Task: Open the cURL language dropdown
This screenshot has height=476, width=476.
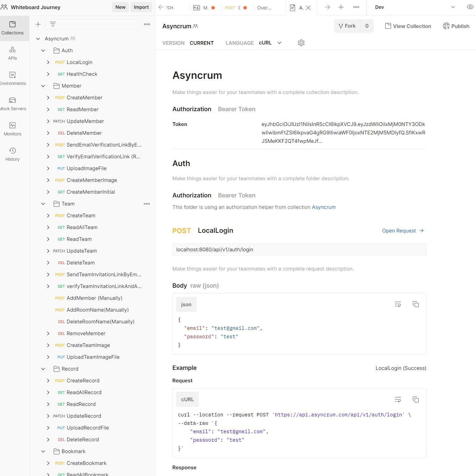Action: coord(270,43)
